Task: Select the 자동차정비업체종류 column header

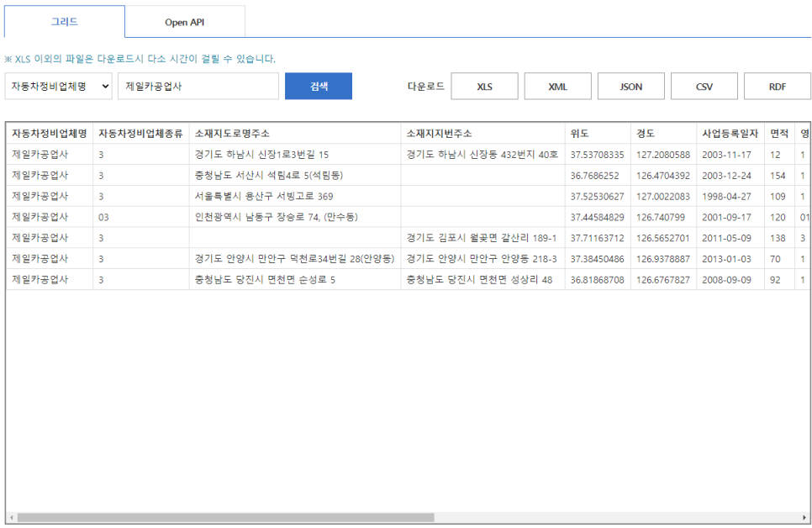Action: click(141, 134)
